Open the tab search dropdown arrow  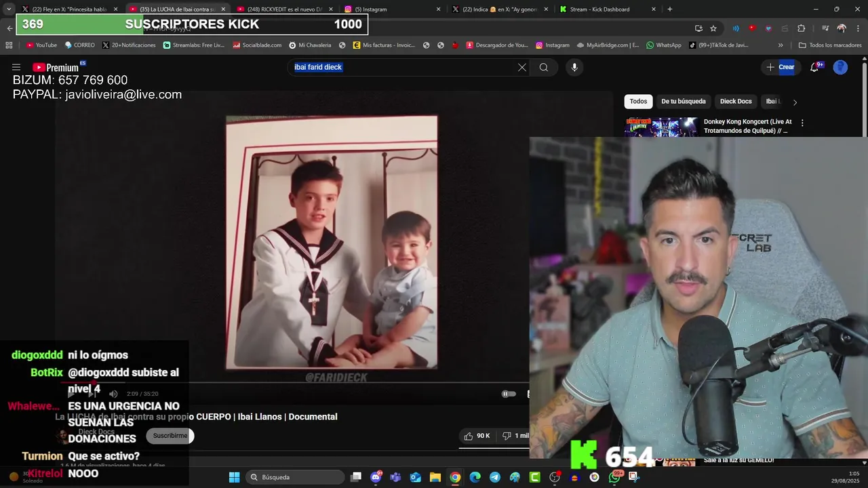coord(8,9)
